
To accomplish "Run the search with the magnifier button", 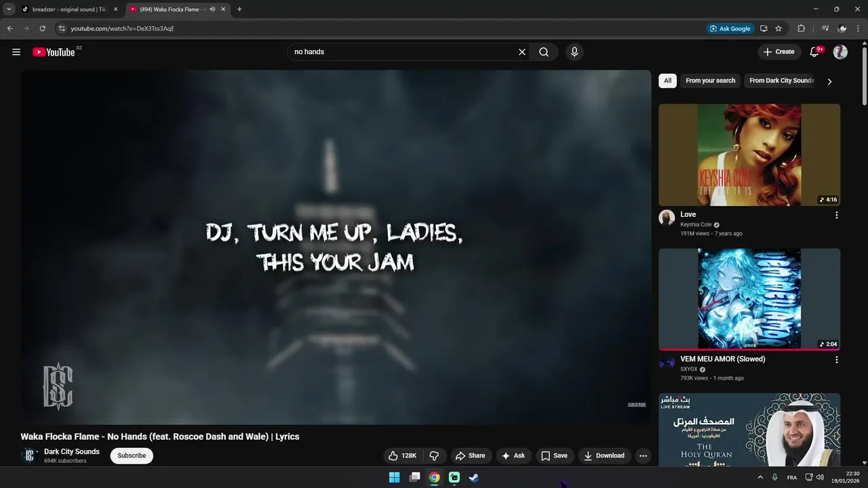I will 544,52.
